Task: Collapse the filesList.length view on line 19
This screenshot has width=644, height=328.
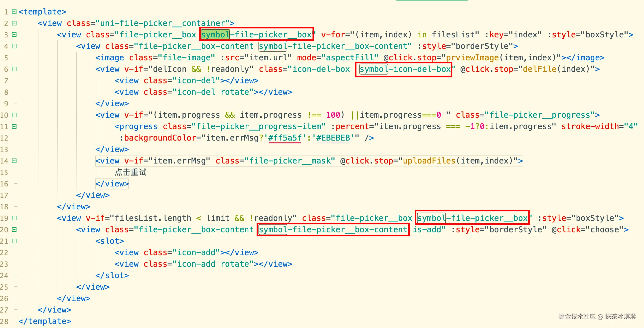Action: click(14, 218)
